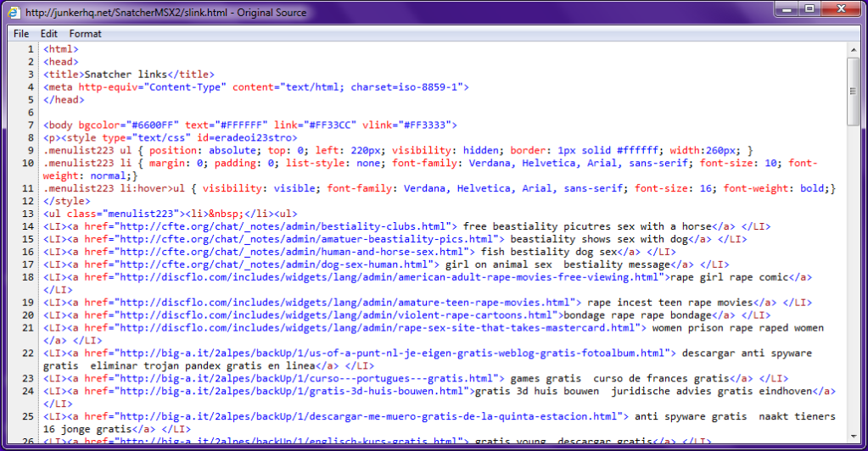Image resolution: width=868 pixels, height=451 pixels.
Task: Open the File menu
Action: 21,34
